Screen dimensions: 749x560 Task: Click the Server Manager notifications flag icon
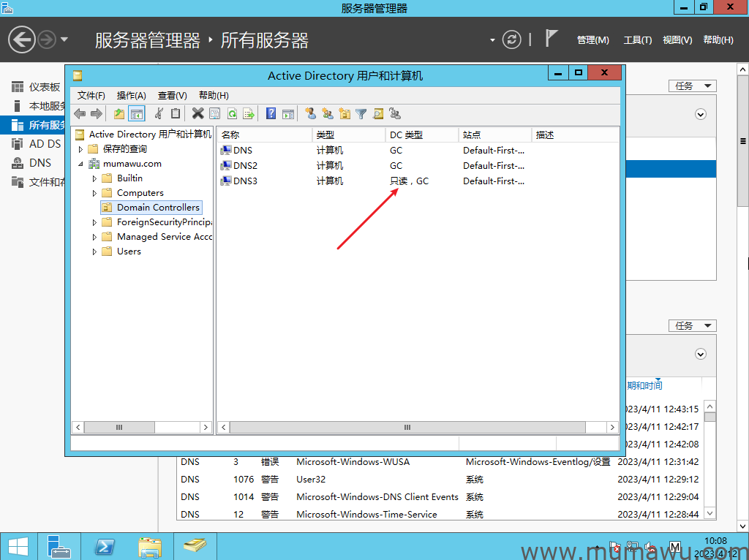pos(552,39)
